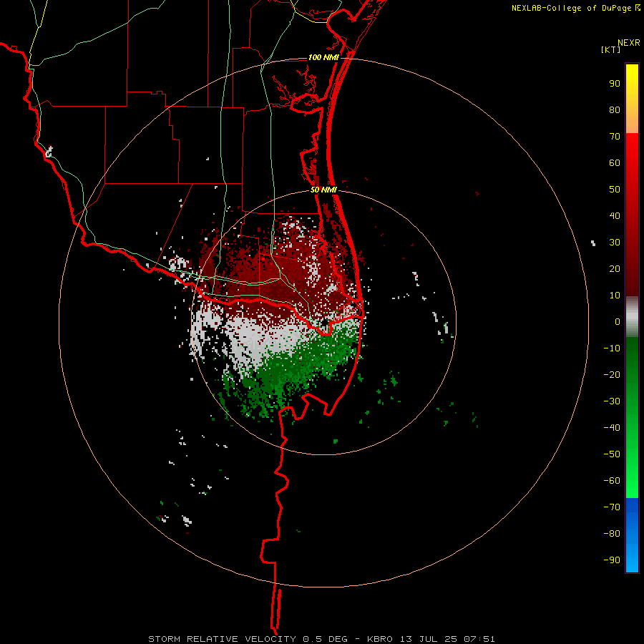Click the yellow top segment of color bar
644x644 pixels.
632,98
